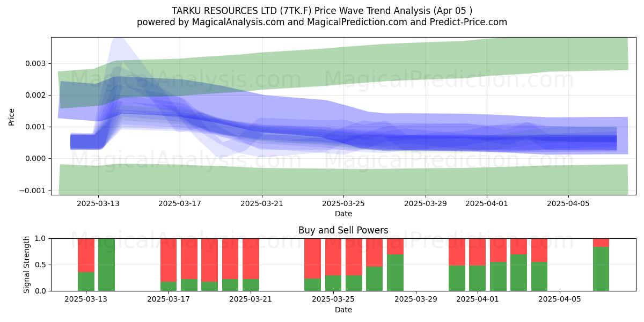Click price chart tick label '2025-03-25'
The image size is (644, 322).
(x=344, y=203)
